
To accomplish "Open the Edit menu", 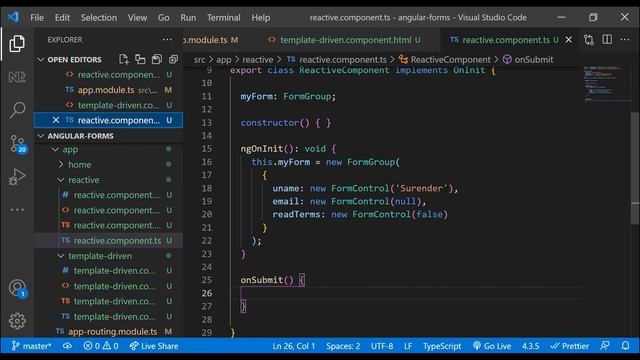I will [x=62, y=18].
